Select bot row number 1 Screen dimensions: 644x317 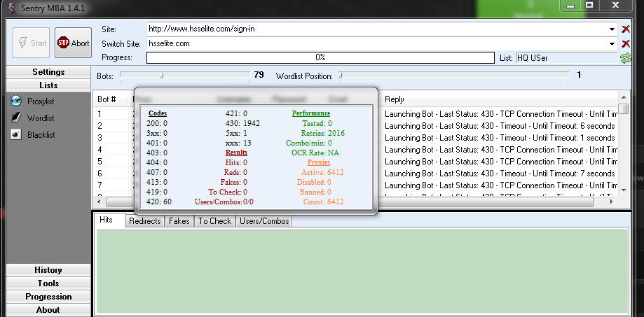point(100,114)
